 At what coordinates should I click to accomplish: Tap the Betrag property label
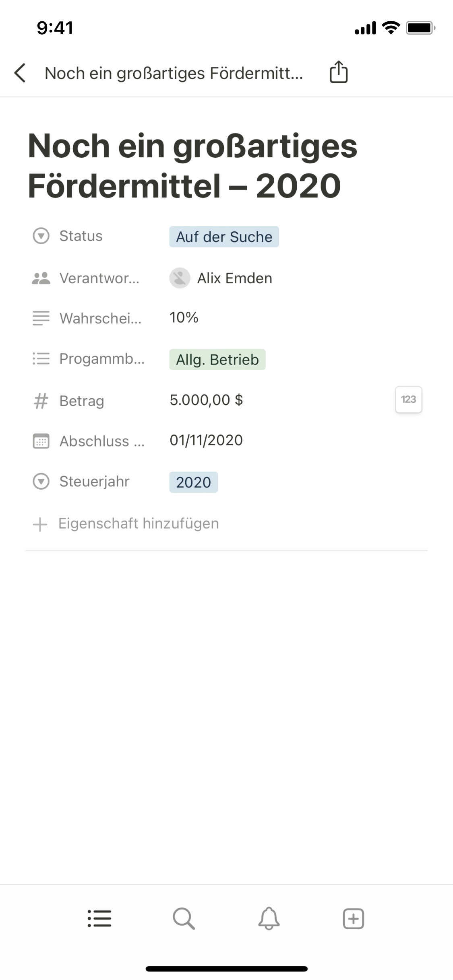(x=82, y=401)
